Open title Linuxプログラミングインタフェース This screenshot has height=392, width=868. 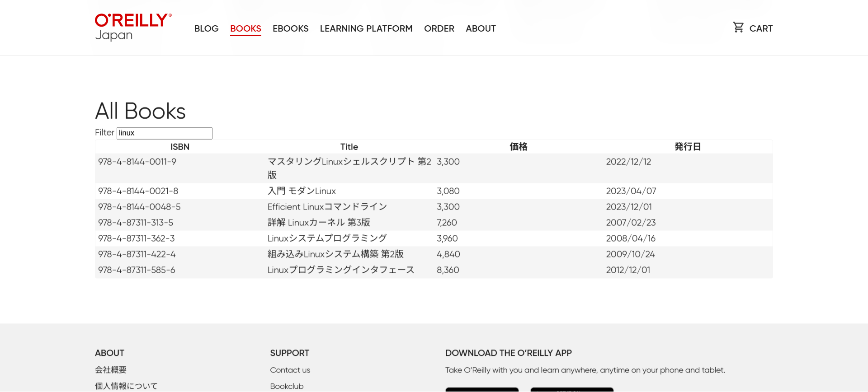point(341,270)
